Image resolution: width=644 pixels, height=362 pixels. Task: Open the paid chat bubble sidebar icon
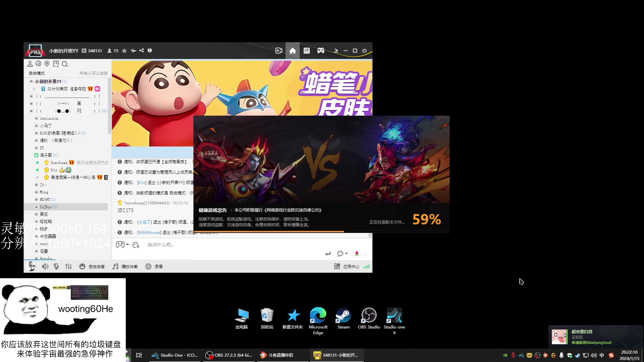pyautogui.click(x=39, y=64)
